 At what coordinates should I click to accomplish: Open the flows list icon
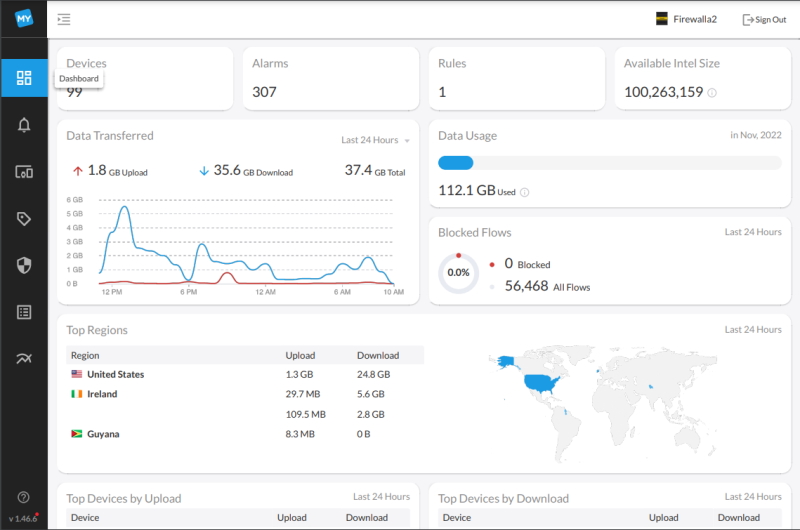pos(24,312)
